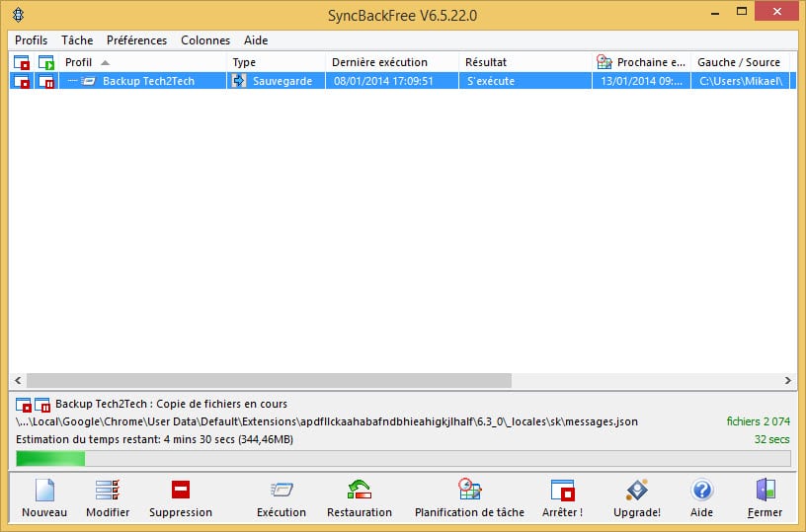This screenshot has height=532, width=806.
Task: Click the pause icon in Backup Tech2Tech row
Action: [46, 81]
